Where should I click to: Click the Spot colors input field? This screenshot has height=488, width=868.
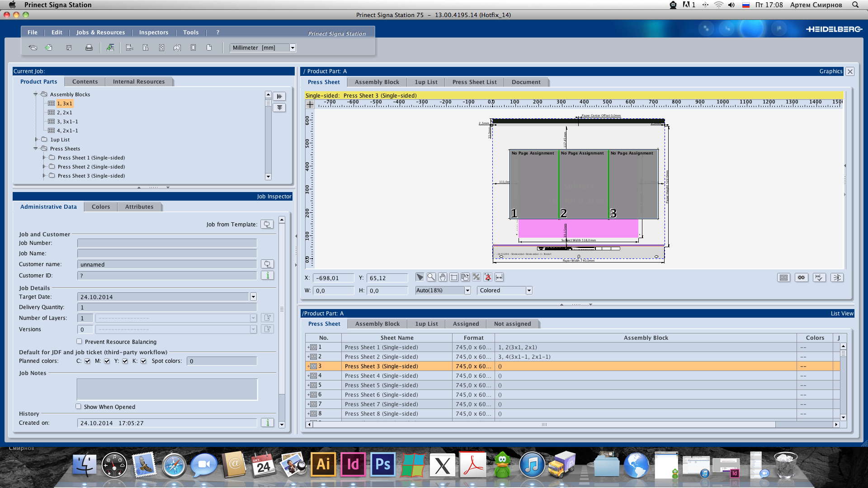(222, 361)
